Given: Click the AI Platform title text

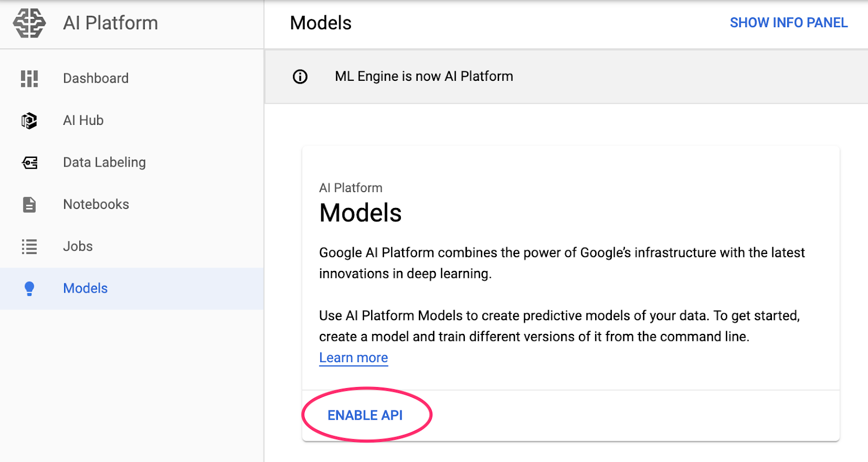Looking at the screenshot, I should 110,23.
